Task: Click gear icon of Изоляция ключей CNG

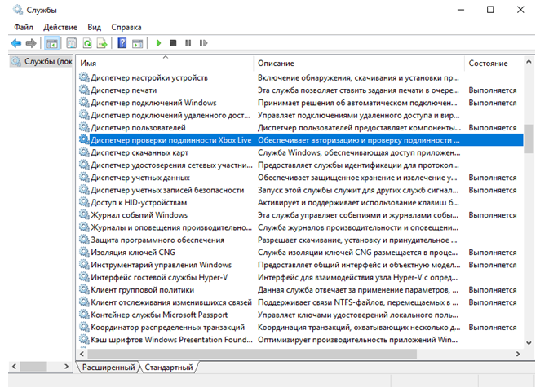Action: pos(84,253)
